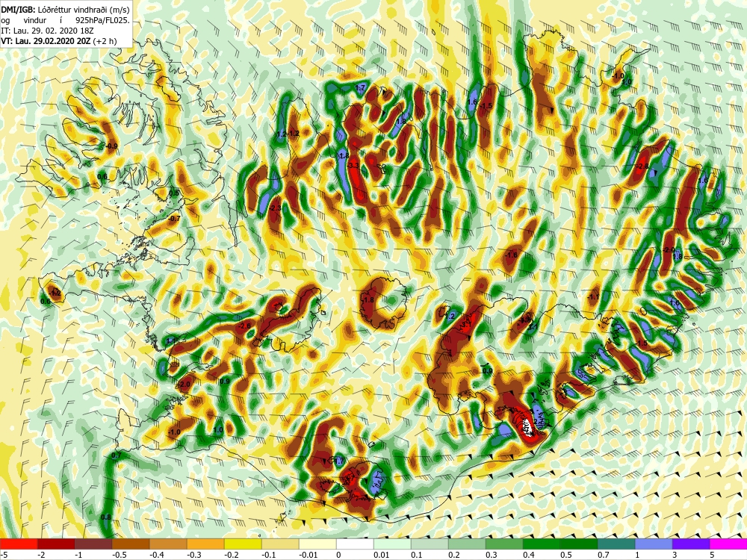Click the 1.1 value label
This screenshot has height=560, width=747.
172,341
